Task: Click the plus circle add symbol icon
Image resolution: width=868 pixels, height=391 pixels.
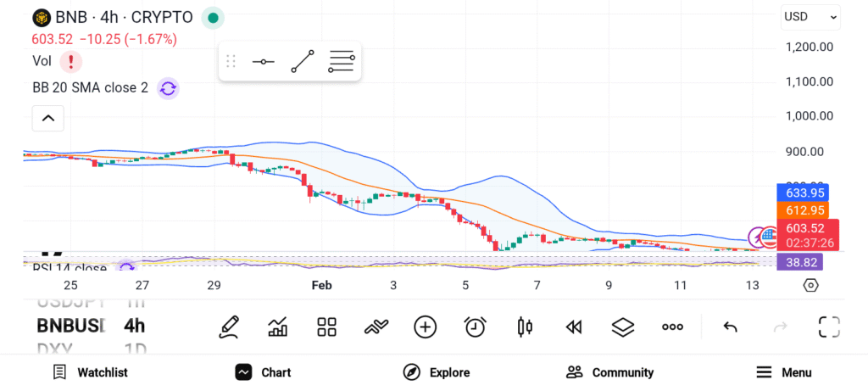Action: click(425, 327)
